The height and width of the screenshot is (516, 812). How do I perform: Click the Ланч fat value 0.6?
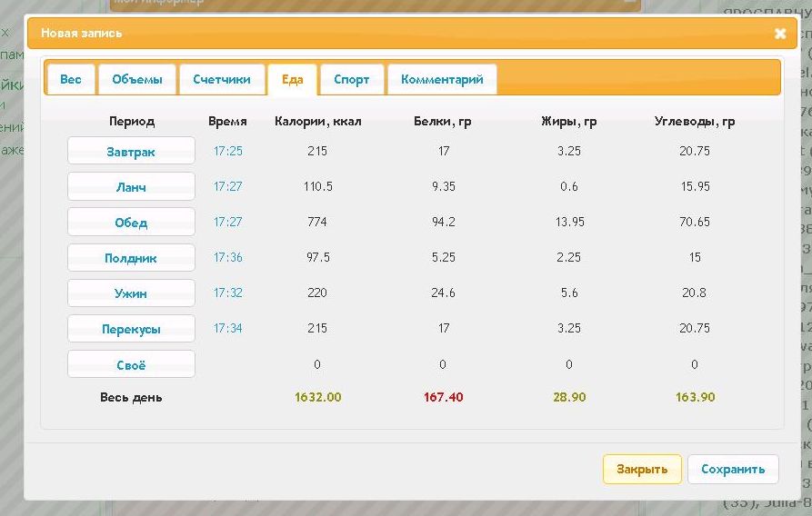pyautogui.click(x=569, y=186)
